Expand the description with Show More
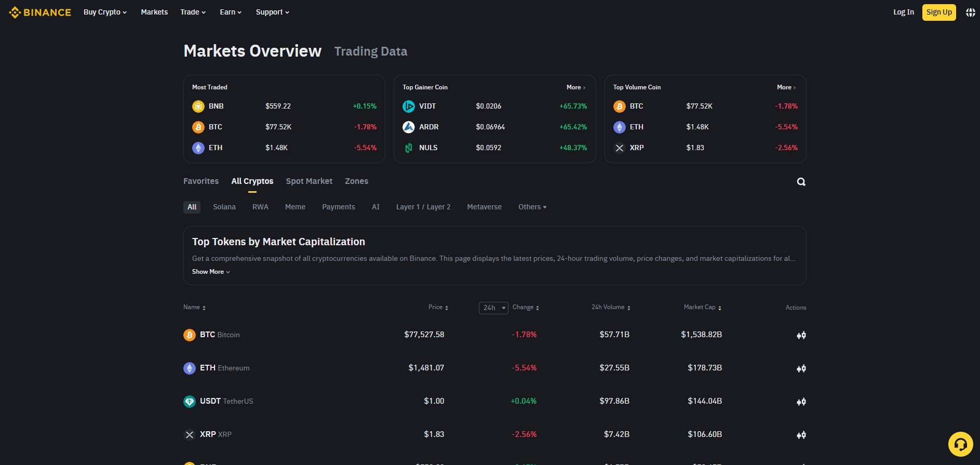Image resolution: width=980 pixels, height=465 pixels. [x=211, y=272]
